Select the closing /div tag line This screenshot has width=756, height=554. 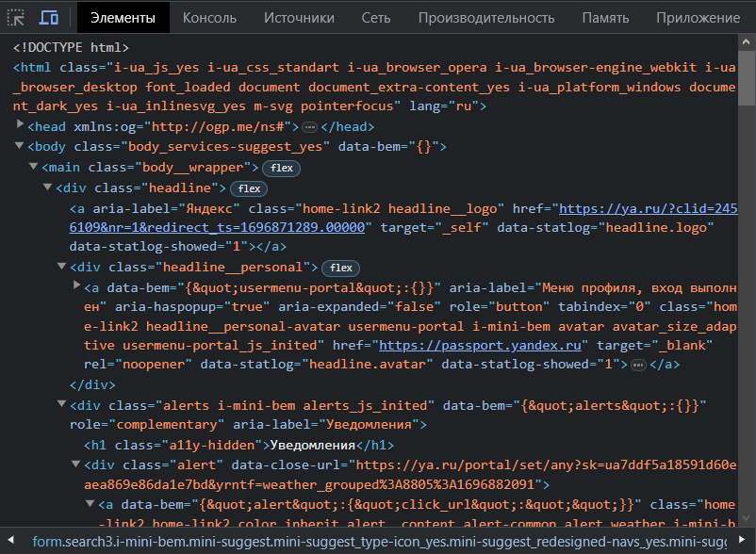92,385
